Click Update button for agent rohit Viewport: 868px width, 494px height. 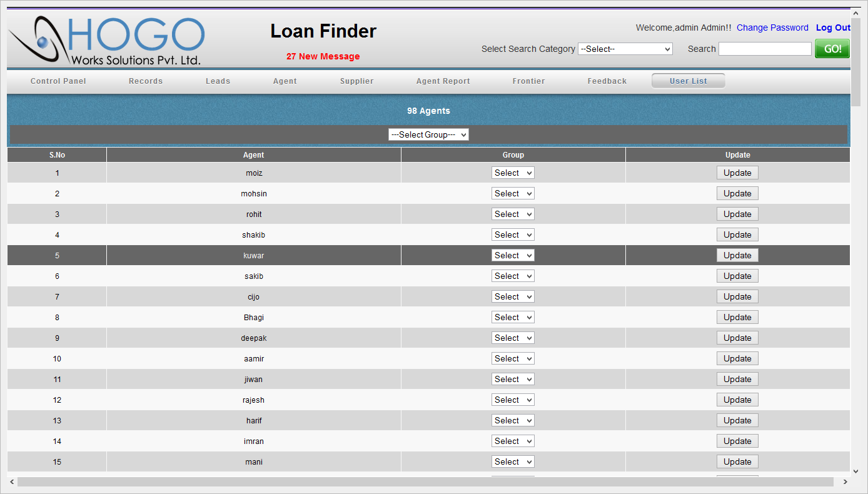[x=737, y=214]
